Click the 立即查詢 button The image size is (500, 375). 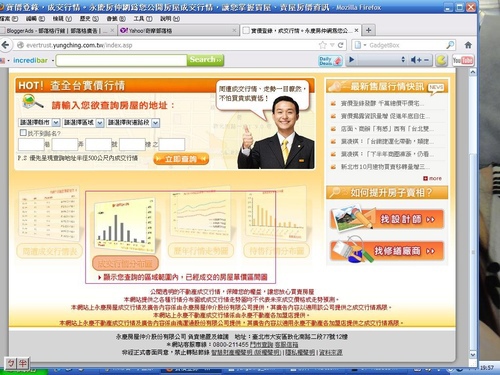(181, 159)
